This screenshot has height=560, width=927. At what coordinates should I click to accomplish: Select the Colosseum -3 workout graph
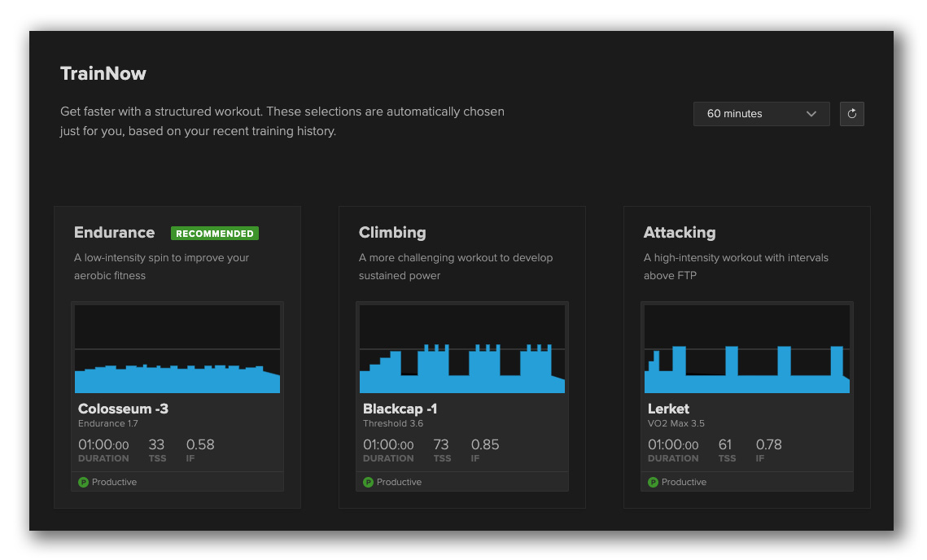click(177, 349)
